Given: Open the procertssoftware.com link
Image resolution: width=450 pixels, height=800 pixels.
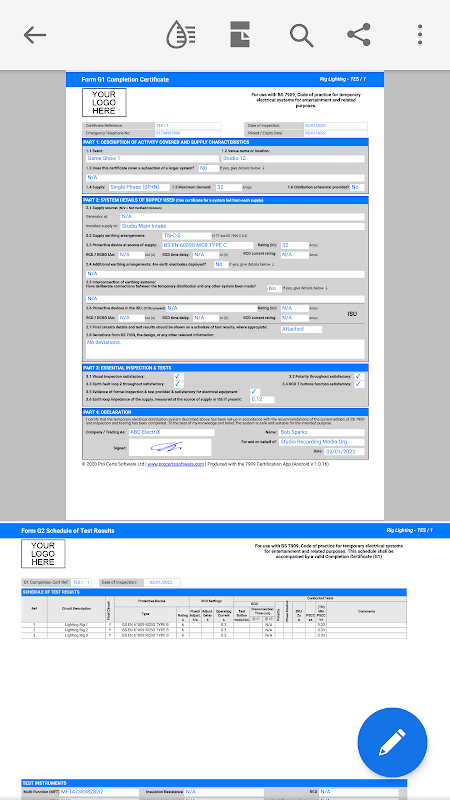Looking at the screenshot, I should pyautogui.click(x=176, y=464).
